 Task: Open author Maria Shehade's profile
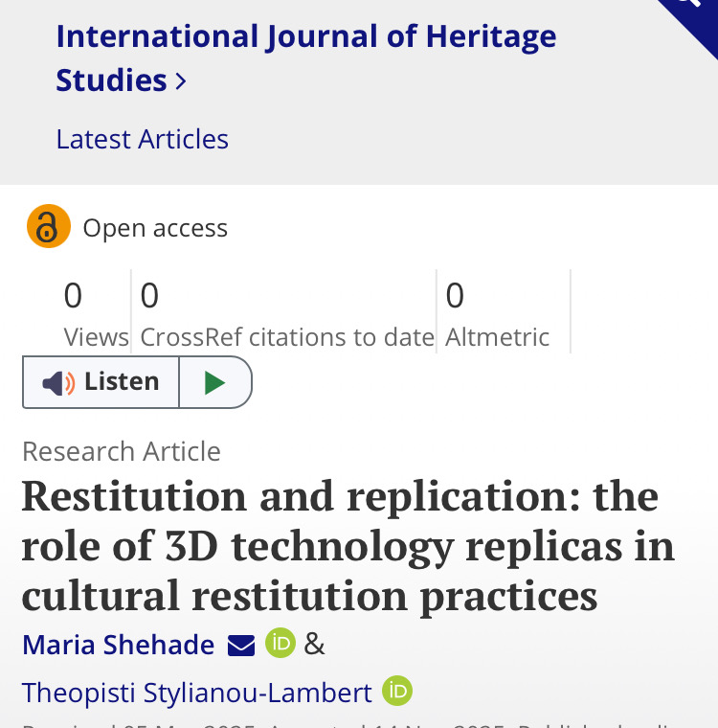pos(119,645)
